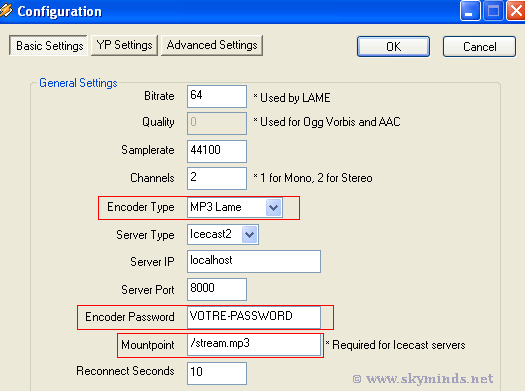The height and width of the screenshot is (391, 525).
Task: Click the Mountpoint field with /stream.mp3
Action: tap(254, 345)
